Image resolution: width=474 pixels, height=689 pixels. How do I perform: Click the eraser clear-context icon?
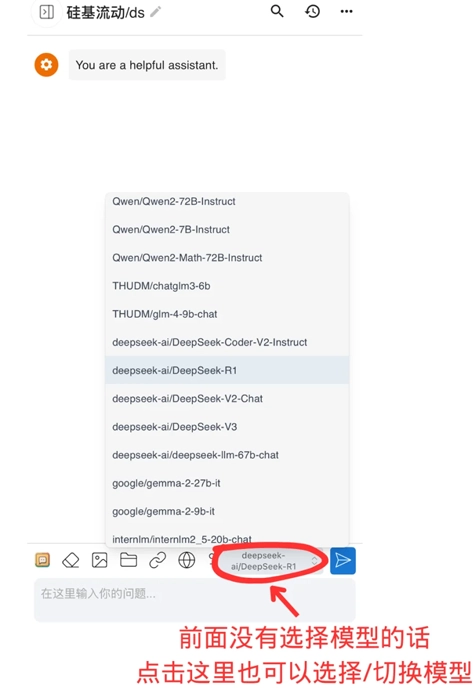tap(71, 560)
